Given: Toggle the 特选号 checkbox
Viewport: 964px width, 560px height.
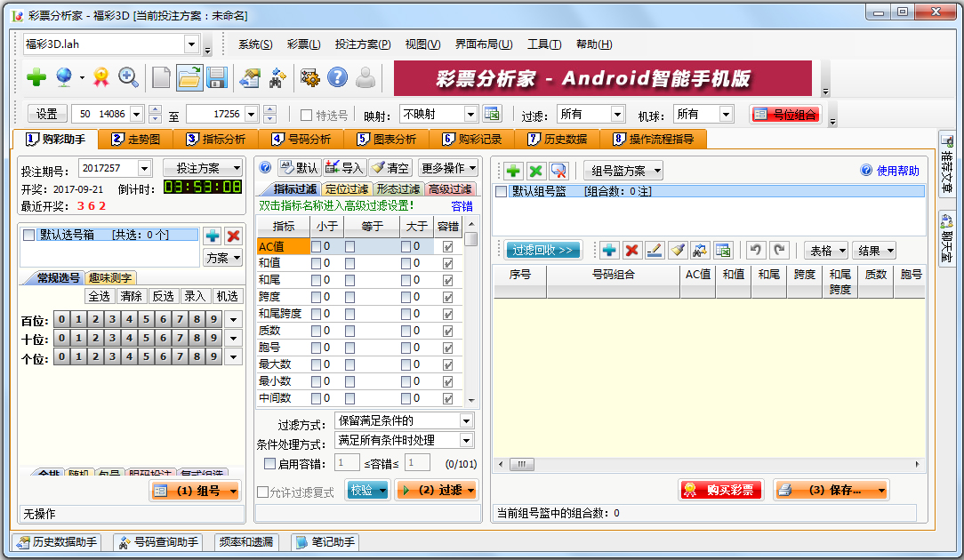Looking at the screenshot, I should click(x=307, y=115).
